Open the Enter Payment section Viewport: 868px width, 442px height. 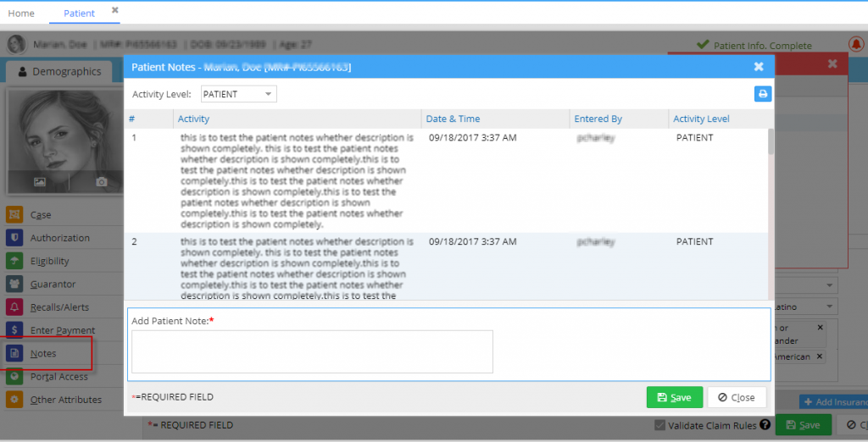[63, 330]
